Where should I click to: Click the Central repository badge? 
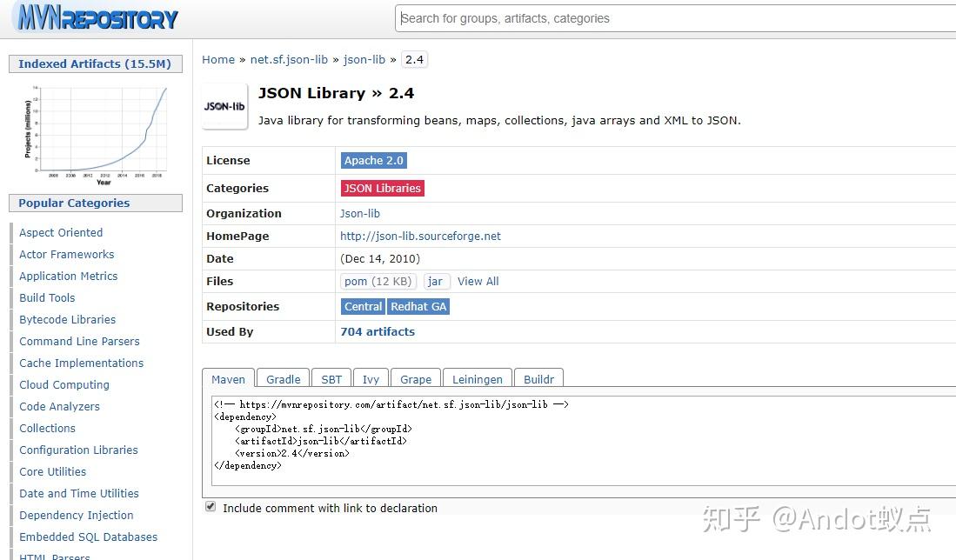(x=363, y=306)
